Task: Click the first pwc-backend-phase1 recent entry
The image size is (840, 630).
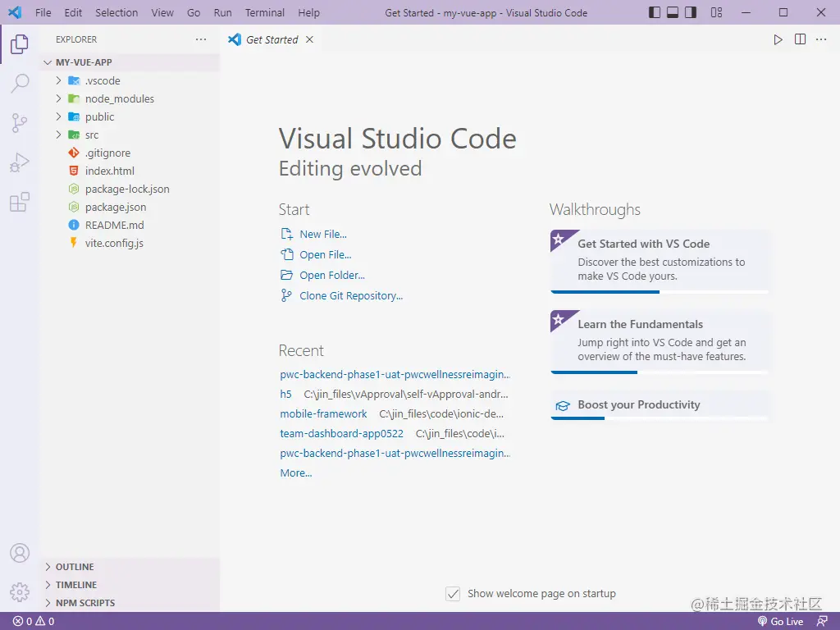Action: 395,374
